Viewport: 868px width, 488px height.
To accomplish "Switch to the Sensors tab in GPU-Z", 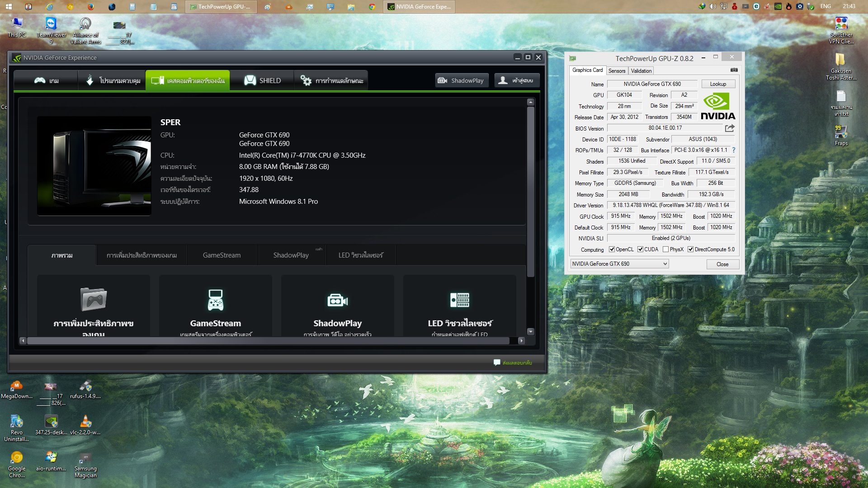I will point(617,71).
